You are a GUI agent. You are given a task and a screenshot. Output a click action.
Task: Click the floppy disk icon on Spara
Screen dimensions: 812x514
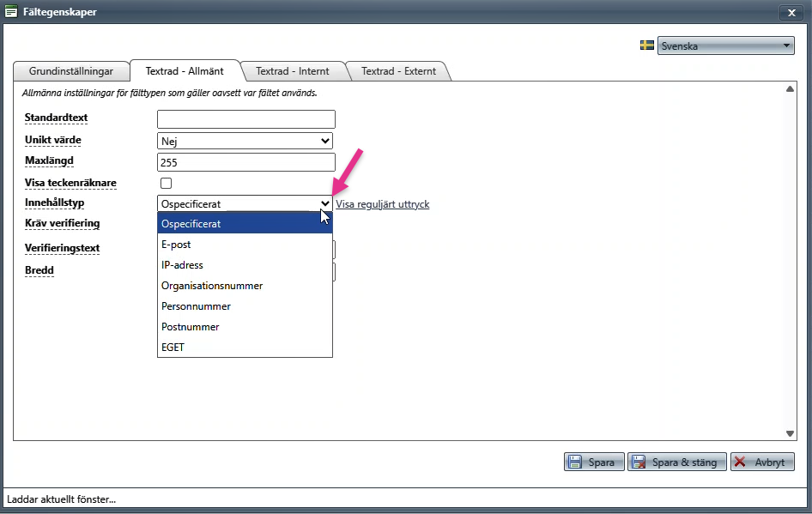575,462
